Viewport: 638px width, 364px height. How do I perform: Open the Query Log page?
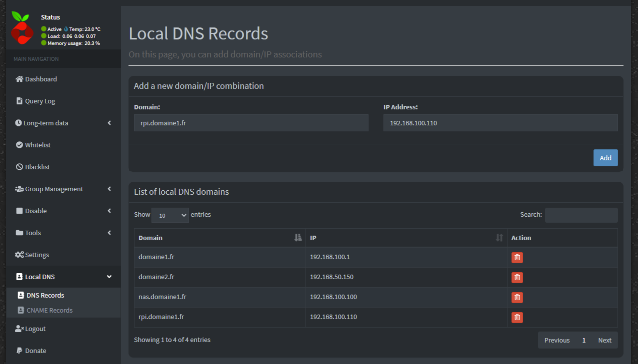pyautogui.click(x=40, y=101)
